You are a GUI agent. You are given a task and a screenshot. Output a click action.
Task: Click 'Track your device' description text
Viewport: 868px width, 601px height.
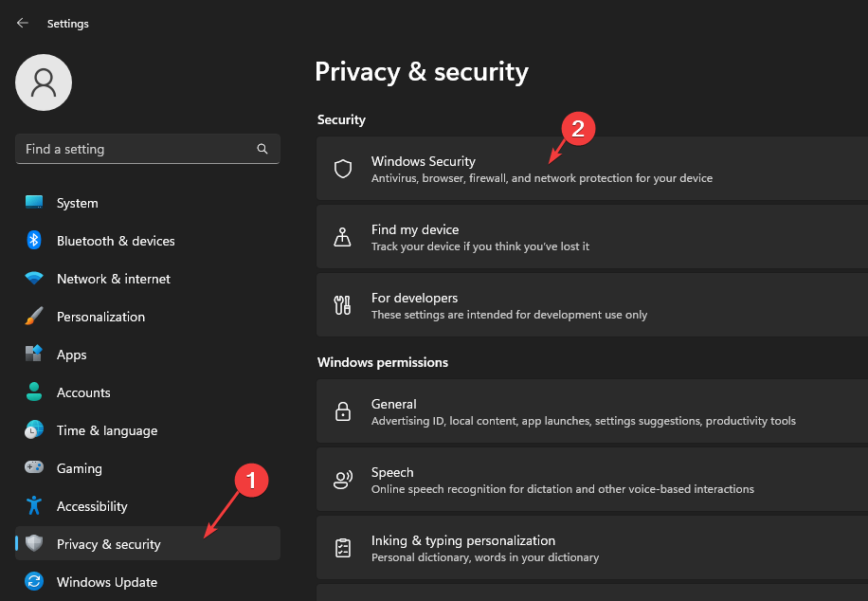[x=479, y=246]
